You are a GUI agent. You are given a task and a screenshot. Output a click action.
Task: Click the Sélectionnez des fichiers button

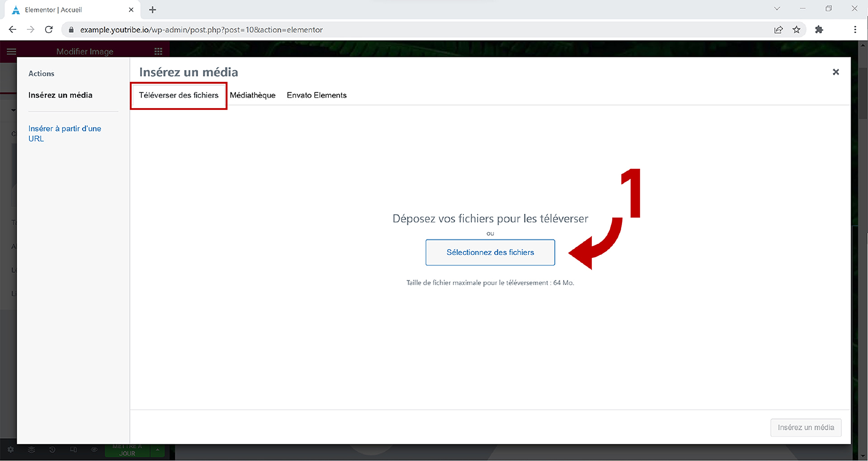pyautogui.click(x=490, y=253)
